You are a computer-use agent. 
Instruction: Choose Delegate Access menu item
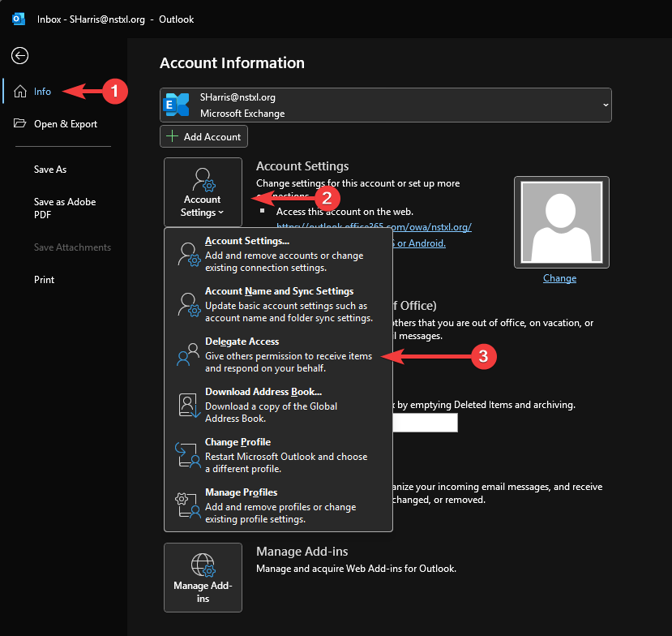[x=279, y=355]
